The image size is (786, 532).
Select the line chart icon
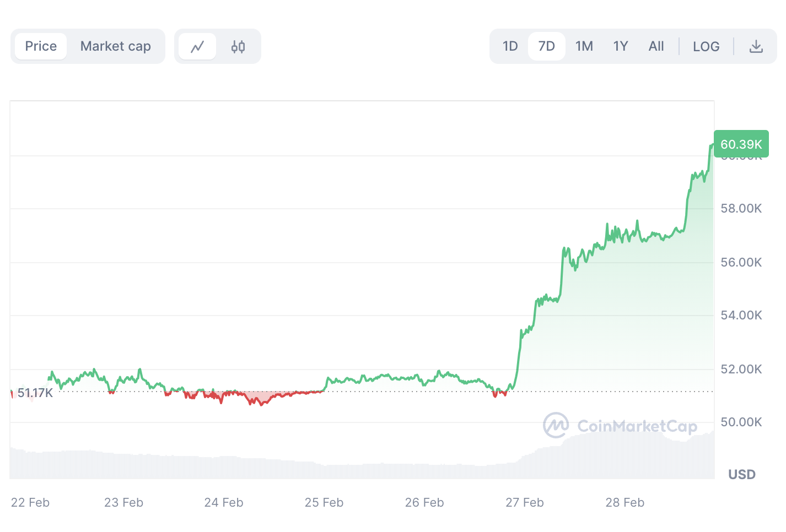(197, 46)
